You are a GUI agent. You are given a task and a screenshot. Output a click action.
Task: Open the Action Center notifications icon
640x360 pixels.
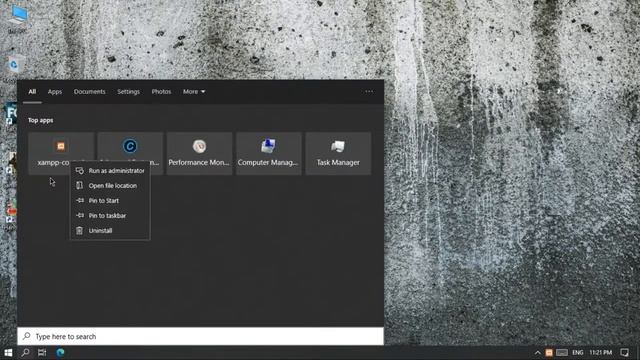click(624, 353)
